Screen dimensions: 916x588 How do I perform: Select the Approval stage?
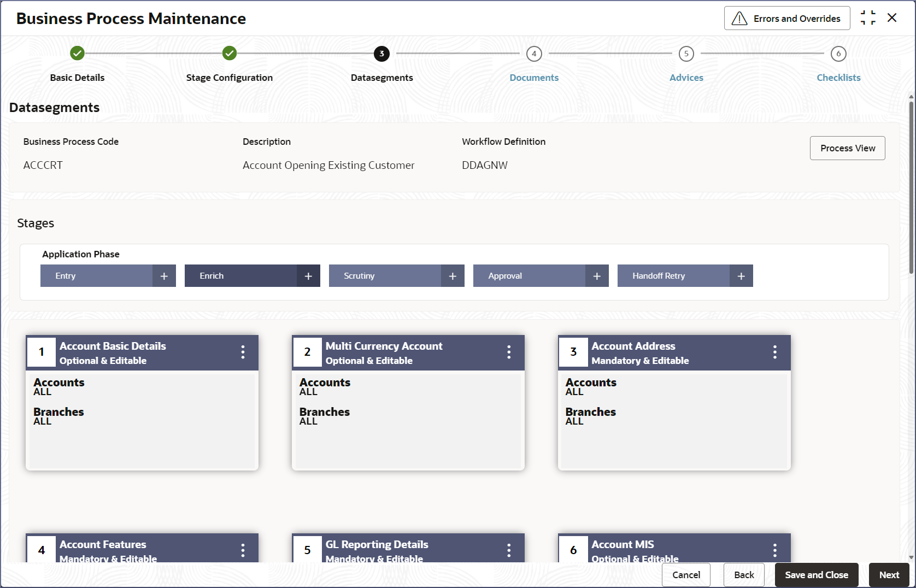529,276
